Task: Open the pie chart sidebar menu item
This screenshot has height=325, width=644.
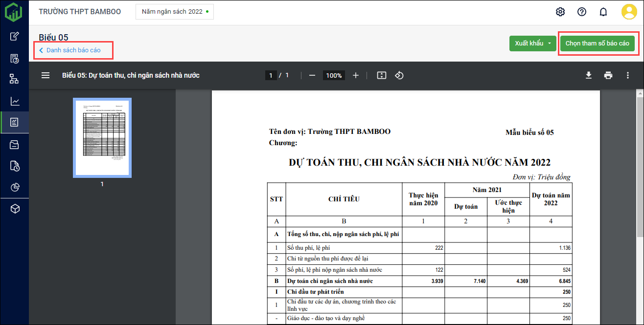Action: (x=15, y=188)
